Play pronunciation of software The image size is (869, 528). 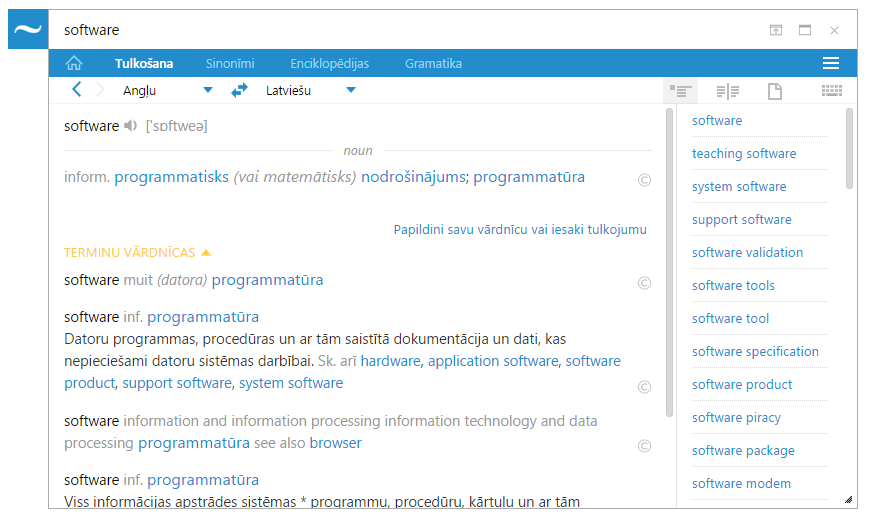pyautogui.click(x=130, y=126)
